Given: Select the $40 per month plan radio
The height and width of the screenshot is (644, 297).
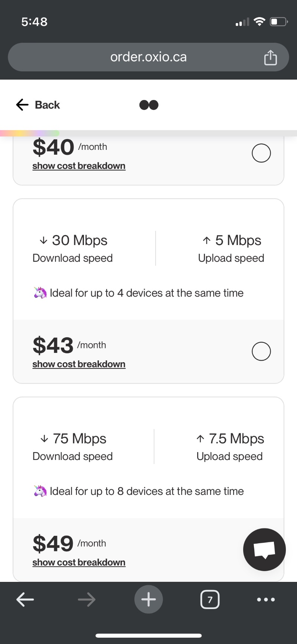Looking at the screenshot, I should (261, 153).
